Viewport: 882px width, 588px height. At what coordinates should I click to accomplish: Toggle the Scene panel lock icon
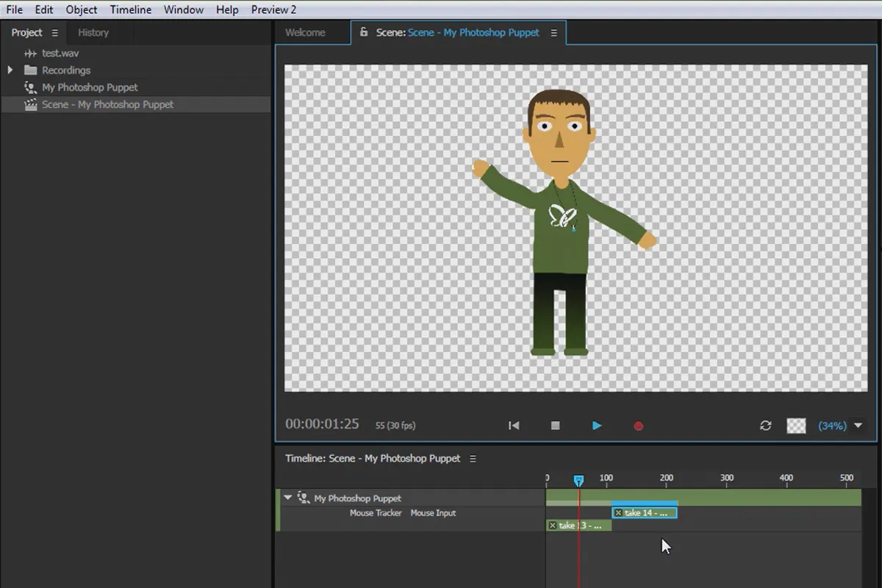[x=363, y=32]
